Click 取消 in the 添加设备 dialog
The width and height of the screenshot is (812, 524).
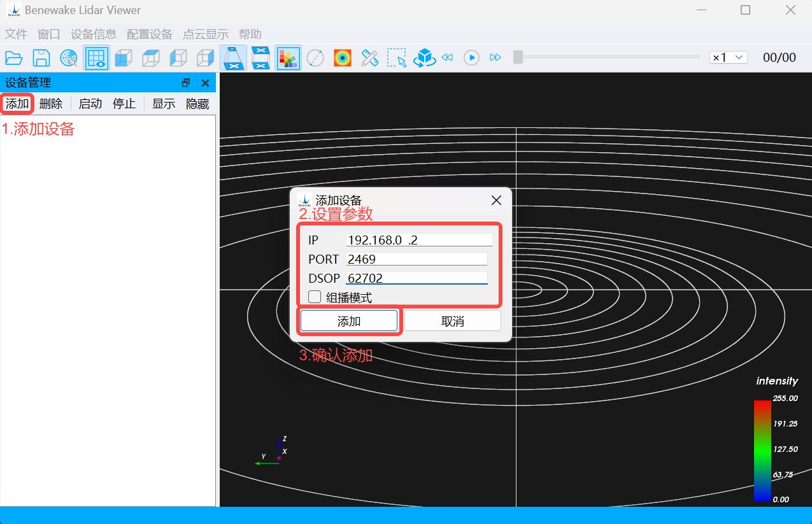click(453, 321)
